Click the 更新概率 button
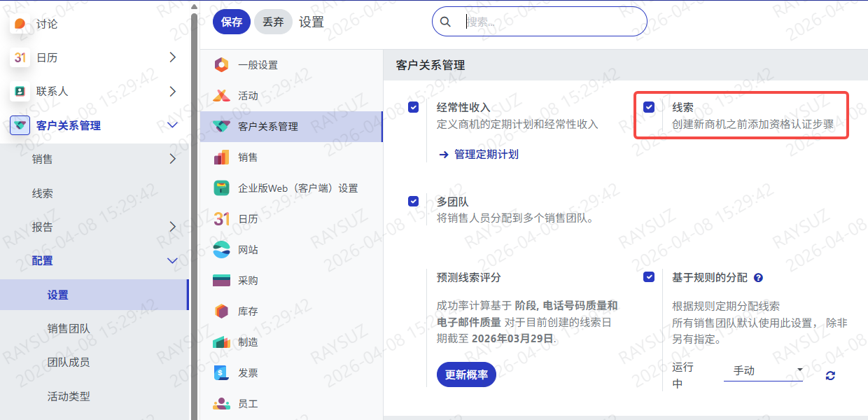The width and height of the screenshot is (868, 420). [x=466, y=374]
